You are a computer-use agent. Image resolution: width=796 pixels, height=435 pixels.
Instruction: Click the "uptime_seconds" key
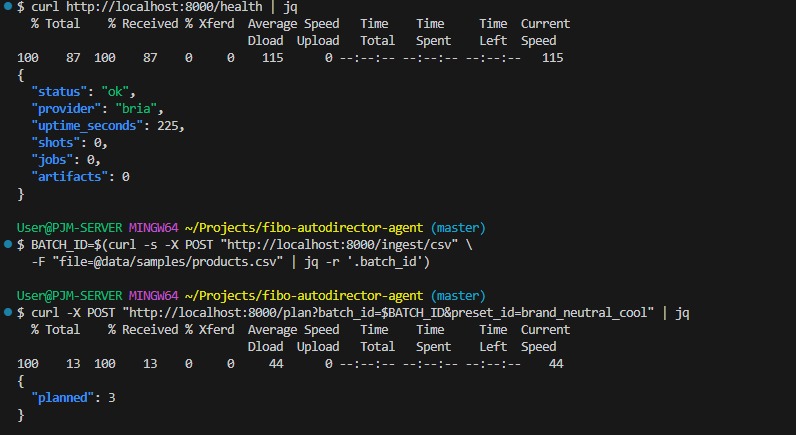click(87, 126)
